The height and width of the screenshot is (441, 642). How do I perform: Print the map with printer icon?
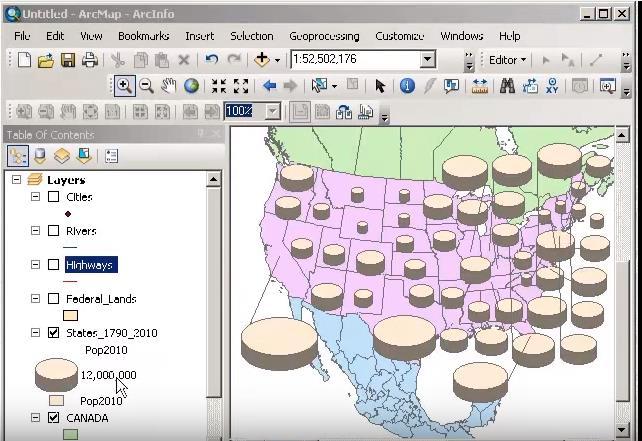pos(90,60)
